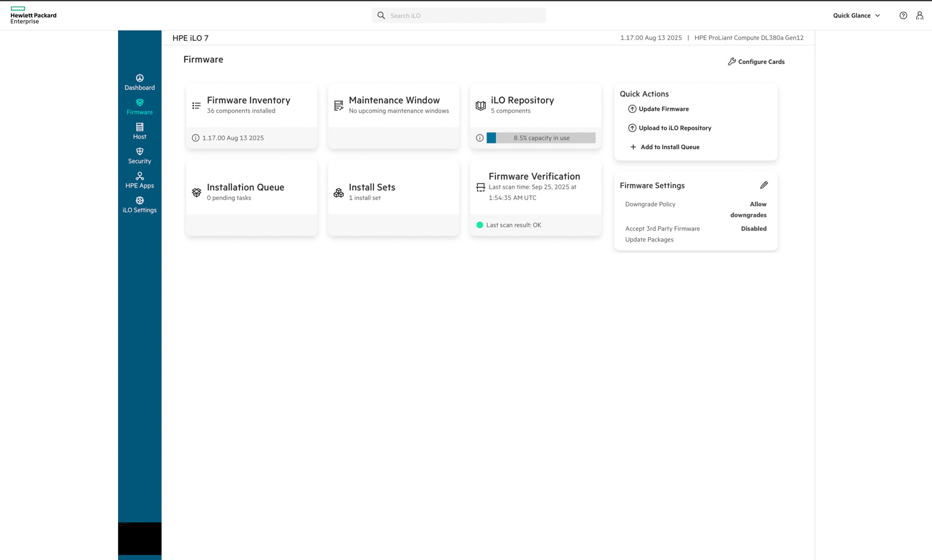Open Configure Cards
The width and height of the screenshot is (932, 560).
[756, 62]
